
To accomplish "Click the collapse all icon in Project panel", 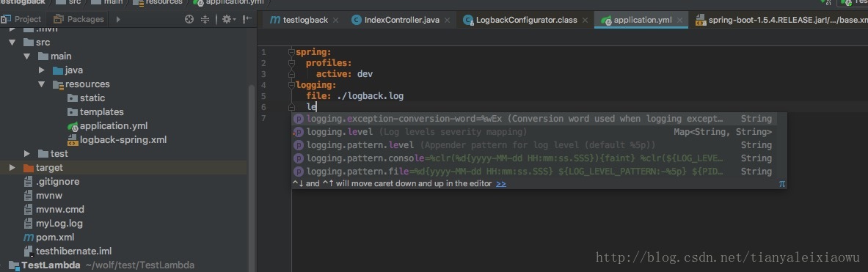I will pos(205,19).
